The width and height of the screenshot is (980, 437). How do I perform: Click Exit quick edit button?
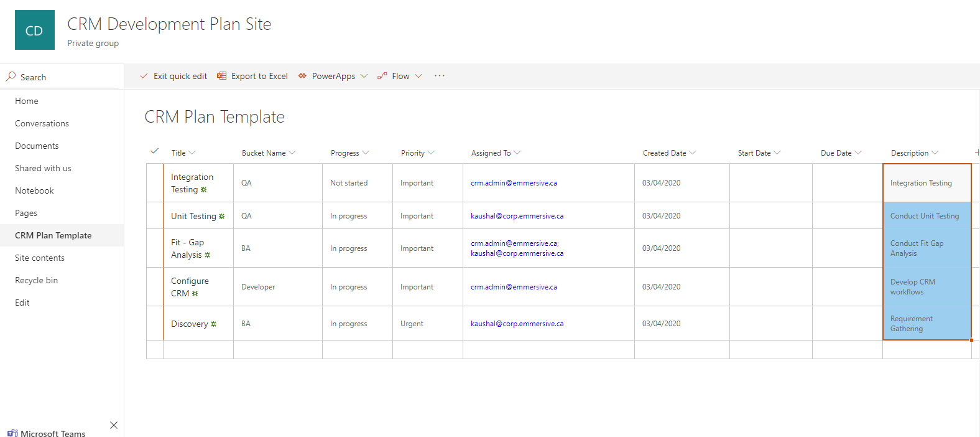click(173, 76)
